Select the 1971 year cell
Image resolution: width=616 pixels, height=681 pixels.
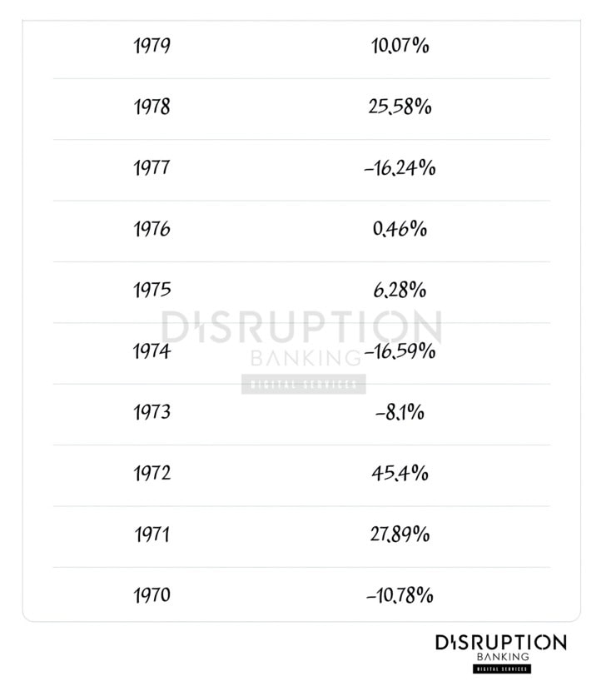152,535
